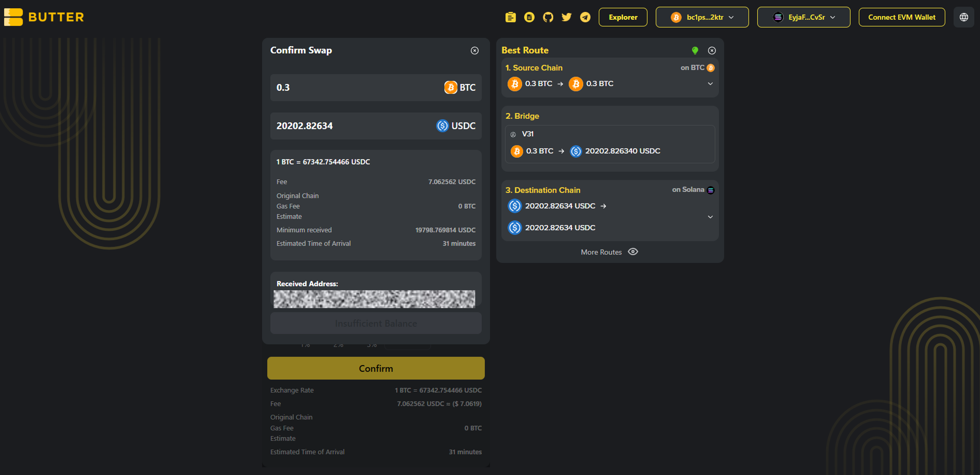The height and width of the screenshot is (475, 980).
Task: Click the Solana icon in Destination Chain
Action: (x=711, y=190)
